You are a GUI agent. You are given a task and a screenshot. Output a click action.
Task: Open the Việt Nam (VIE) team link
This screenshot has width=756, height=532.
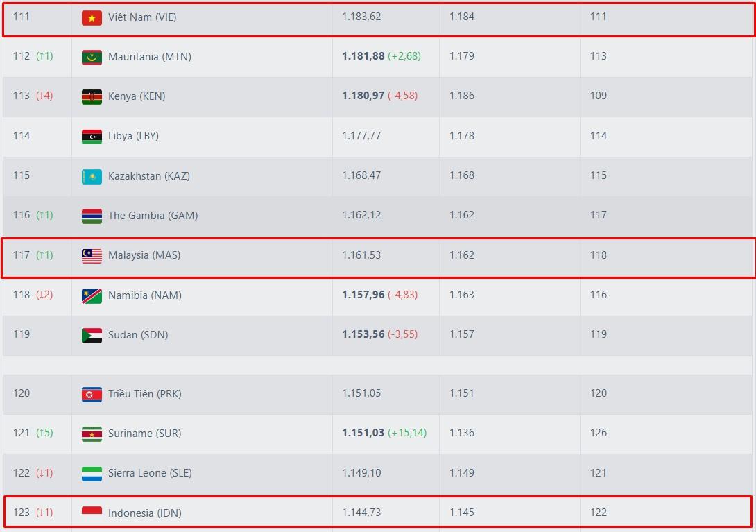coord(142,17)
